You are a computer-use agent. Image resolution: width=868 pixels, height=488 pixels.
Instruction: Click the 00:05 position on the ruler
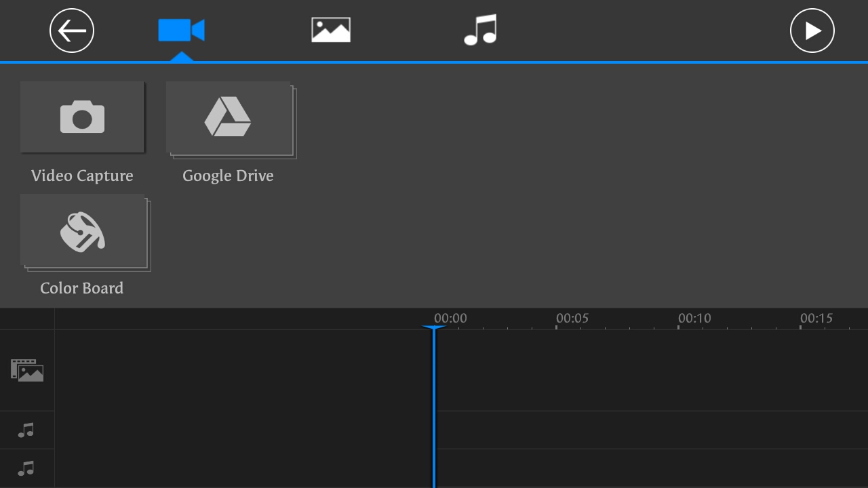tap(572, 318)
